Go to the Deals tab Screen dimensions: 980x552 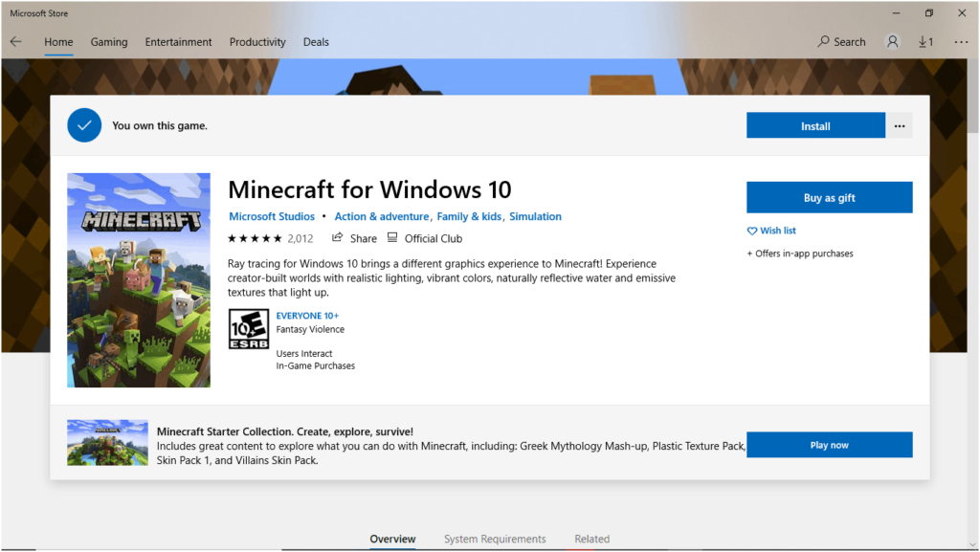click(x=316, y=42)
